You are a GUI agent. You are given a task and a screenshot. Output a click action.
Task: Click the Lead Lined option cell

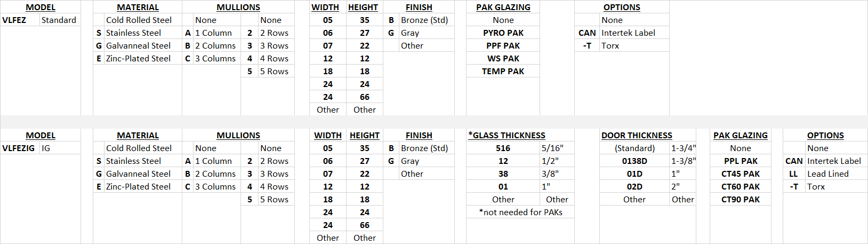pyautogui.click(x=827, y=174)
